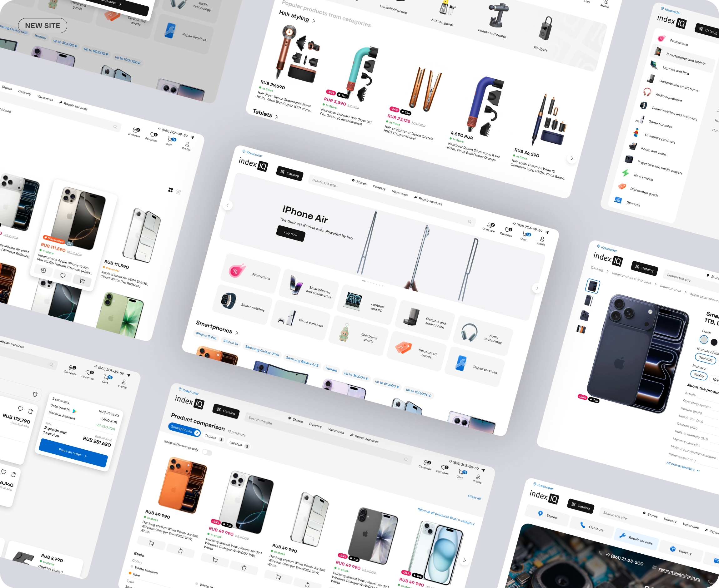Screen dimensions: 719x588
Task: Choose the black color swatch
Action: pyautogui.click(x=714, y=342)
